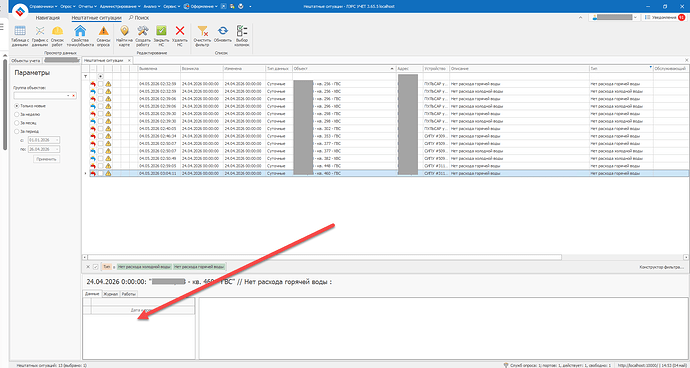Switch to Журнал detail tab
The height and width of the screenshot is (368, 690).
point(111,294)
